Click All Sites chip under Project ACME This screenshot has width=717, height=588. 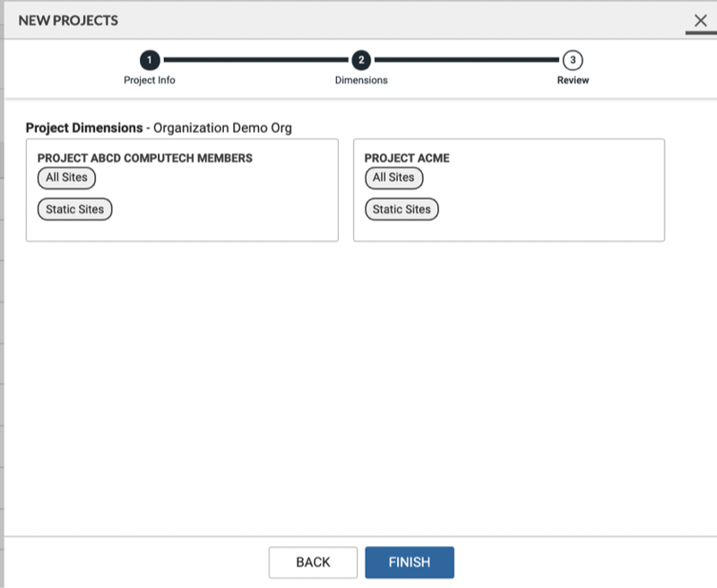tap(393, 177)
